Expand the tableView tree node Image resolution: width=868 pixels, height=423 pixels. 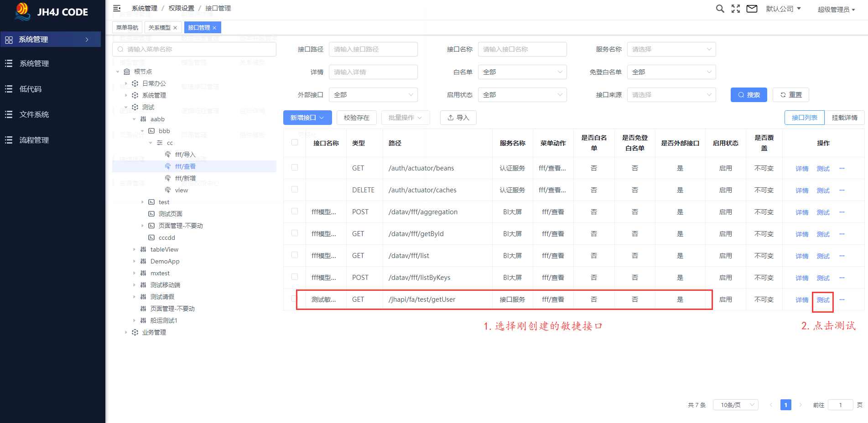click(x=134, y=249)
